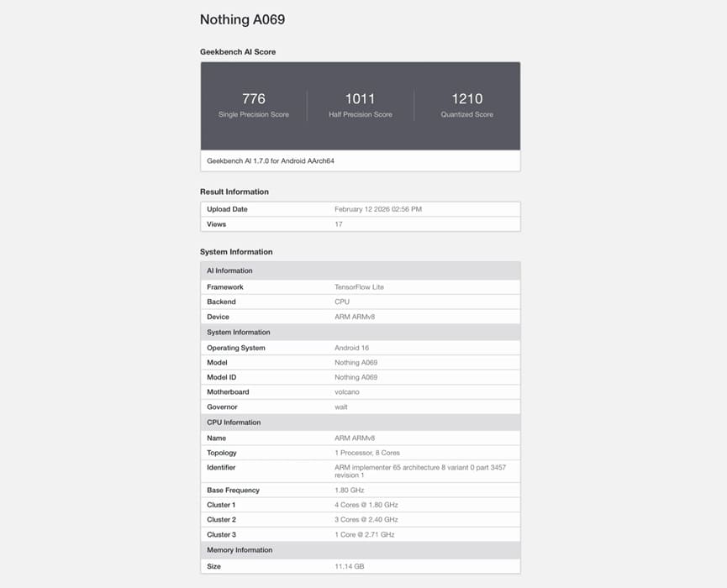Expand the Memory Information section header
Image resolution: width=727 pixels, height=588 pixels.
click(x=360, y=550)
